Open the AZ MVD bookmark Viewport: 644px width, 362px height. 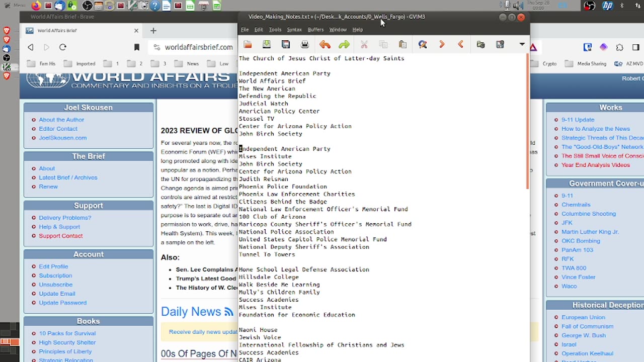(x=628, y=64)
